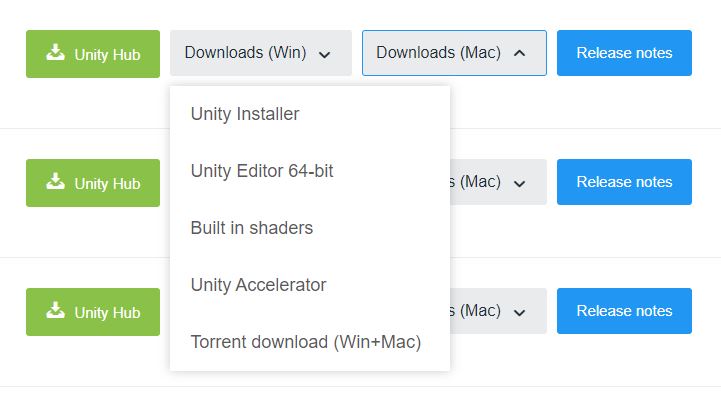Click the first row Unity Hub text label
721x402 pixels.
point(107,55)
